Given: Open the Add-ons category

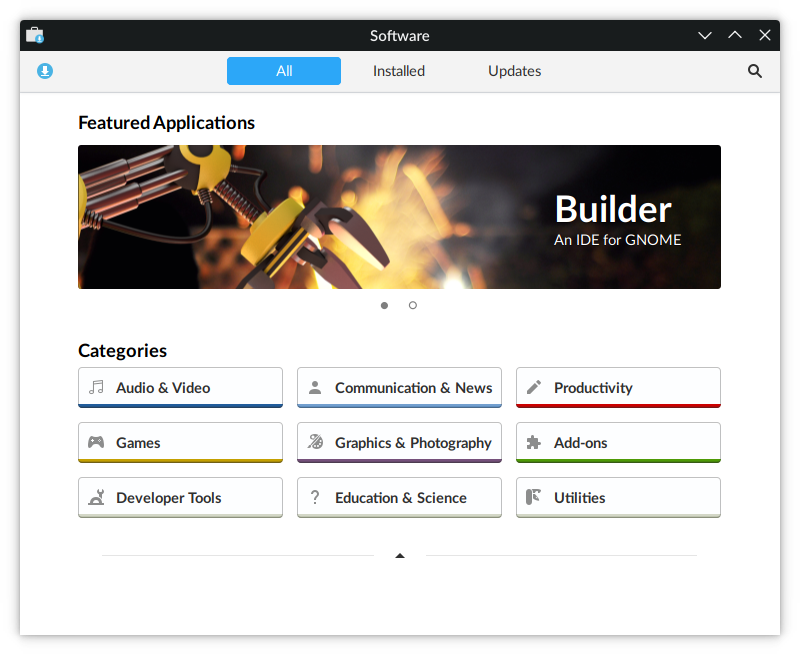Looking at the screenshot, I should 618,443.
